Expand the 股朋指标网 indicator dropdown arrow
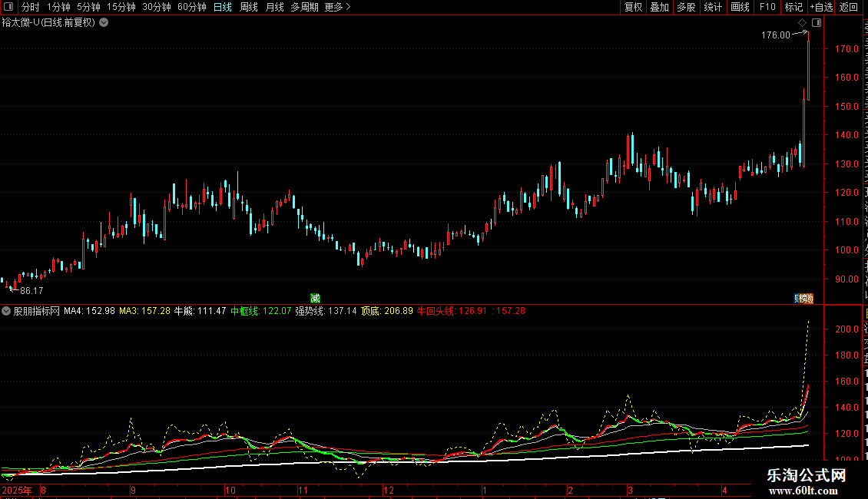 (6, 311)
